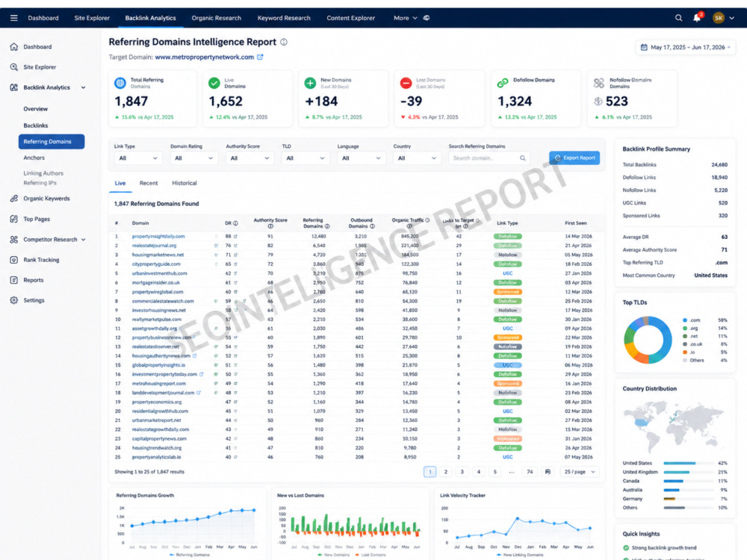Click the Country Distribution world map
Screen dimensions: 747x560
(675, 427)
